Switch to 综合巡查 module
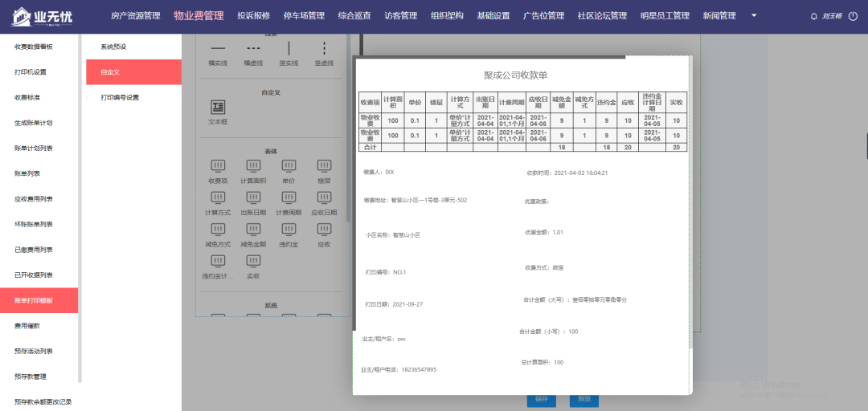Viewport: 868px width, 411px height. (x=354, y=16)
